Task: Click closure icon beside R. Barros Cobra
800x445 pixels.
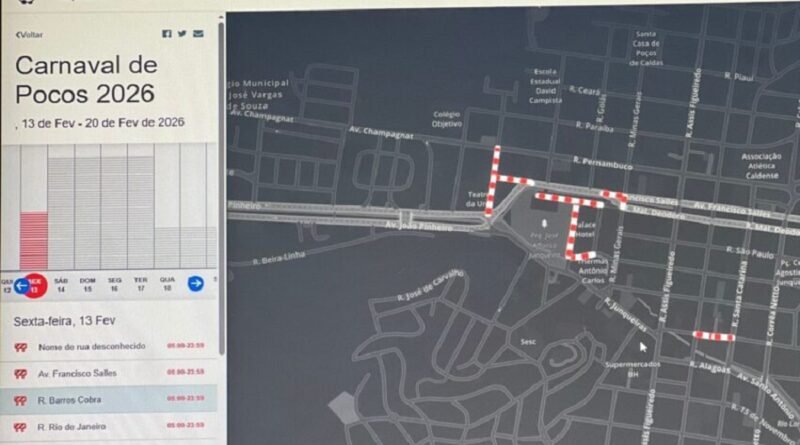Action: pyautogui.click(x=20, y=401)
